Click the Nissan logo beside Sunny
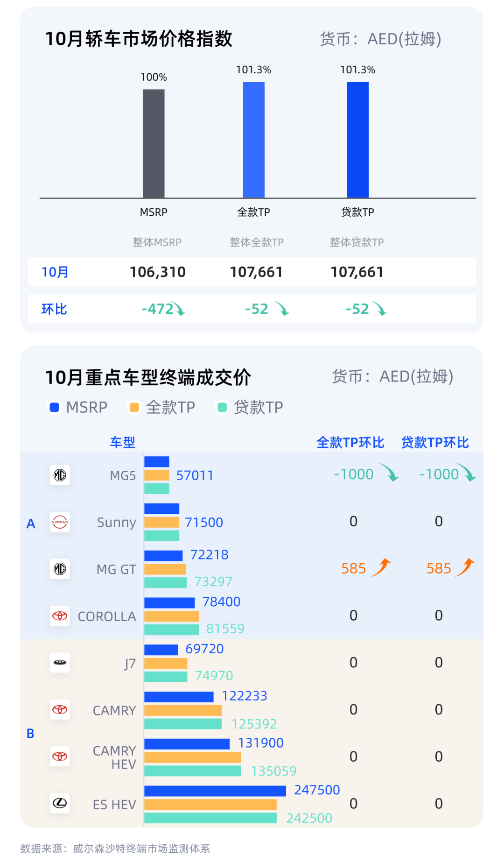 tap(60, 522)
